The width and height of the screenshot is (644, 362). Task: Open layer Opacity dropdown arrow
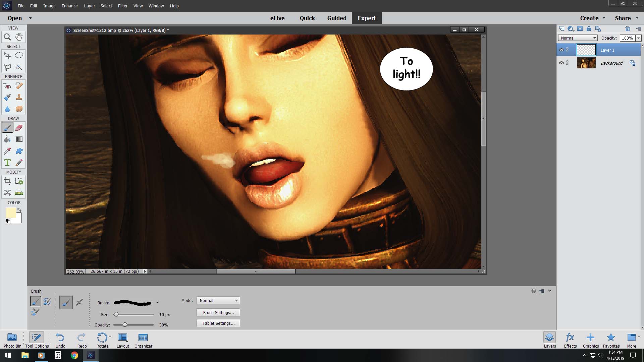click(x=638, y=38)
